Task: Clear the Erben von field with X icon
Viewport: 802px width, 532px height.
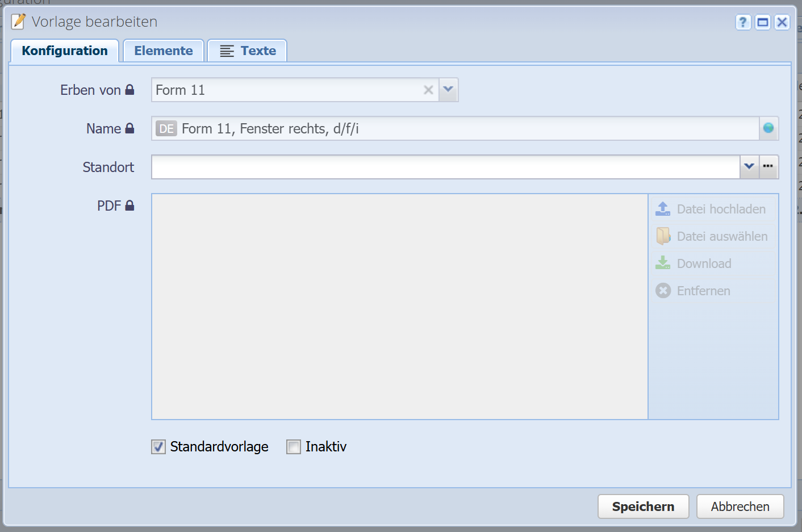Action: pos(428,90)
